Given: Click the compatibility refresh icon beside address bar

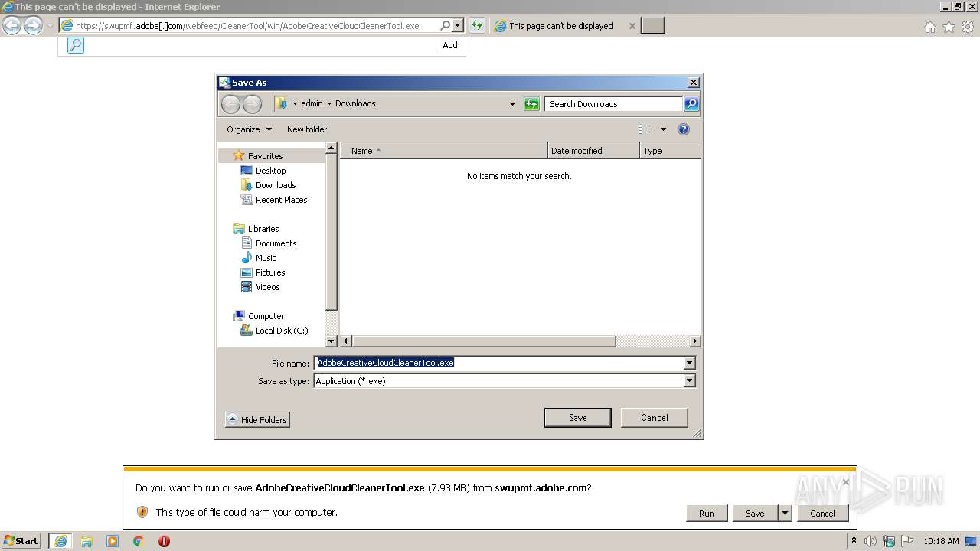Looking at the screenshot, I should click(x=477, y=25).
